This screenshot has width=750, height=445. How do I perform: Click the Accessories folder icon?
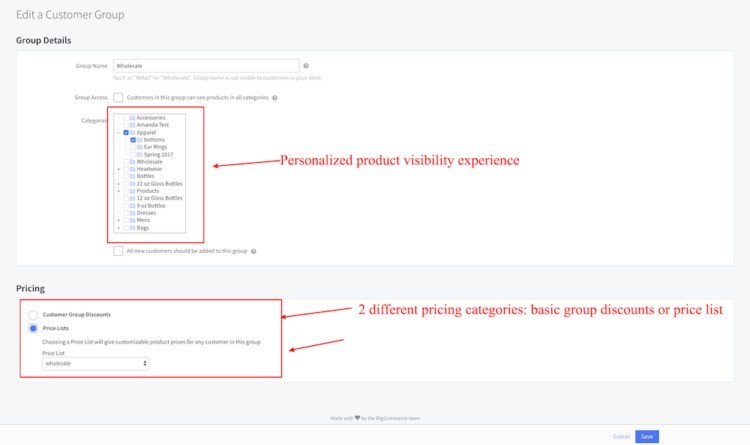(132, 118)
